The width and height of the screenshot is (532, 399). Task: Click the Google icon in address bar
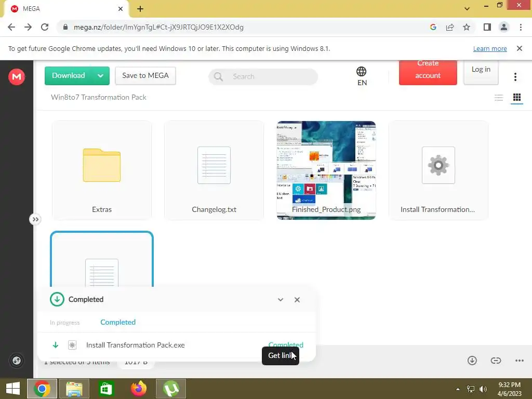(433, 27)
